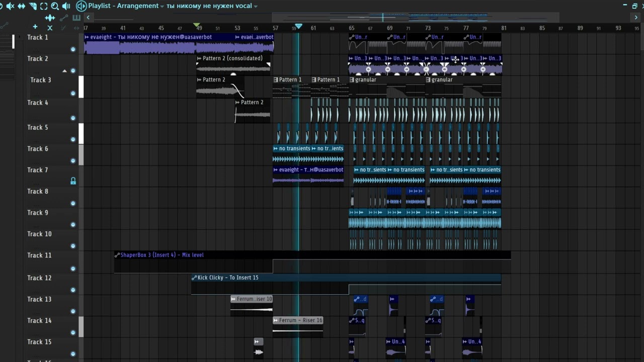
Task: Toggle Track 11 mute dot
Action: (x=73, y=268)
